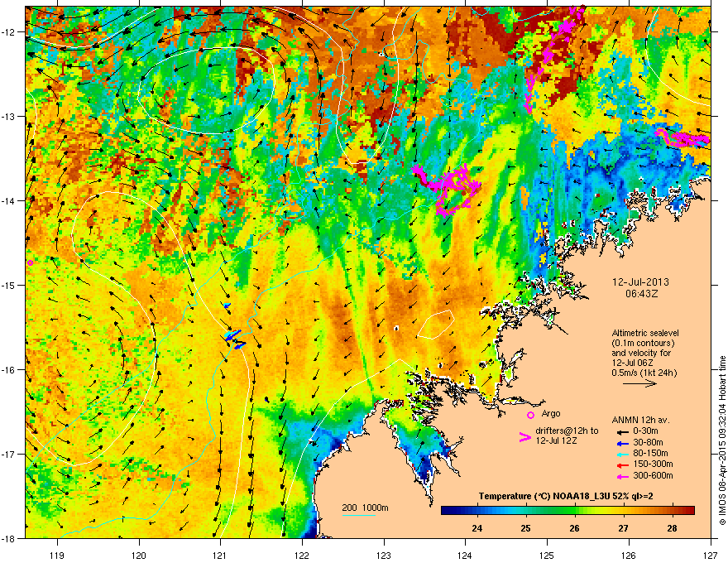Click the '(0.1m contours)' legend text
728x563 pixels.
point(643,344)
